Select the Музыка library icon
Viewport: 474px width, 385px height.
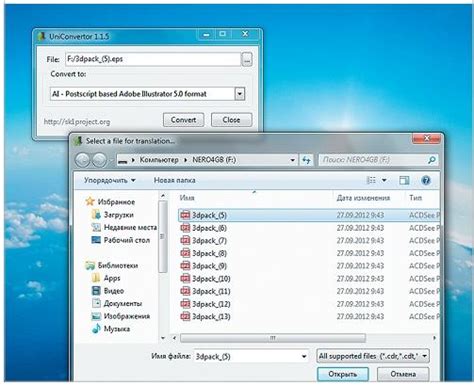click(96, 328)
